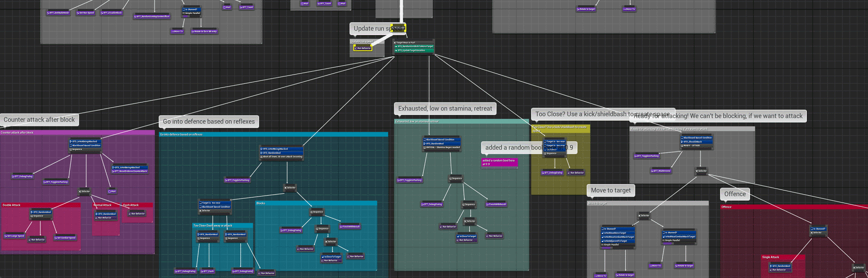
Task: Select the 'Offence' comment bubble
Action: pos(735,194)
